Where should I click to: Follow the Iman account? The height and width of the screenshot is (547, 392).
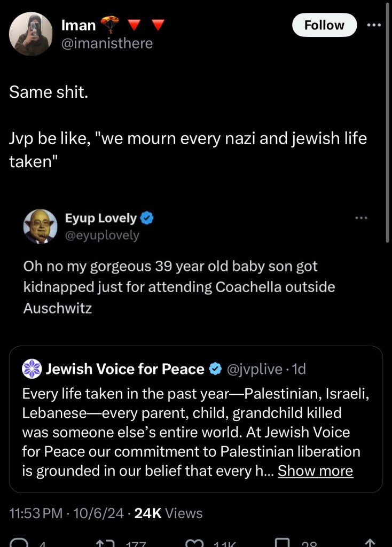coord(324,25)
